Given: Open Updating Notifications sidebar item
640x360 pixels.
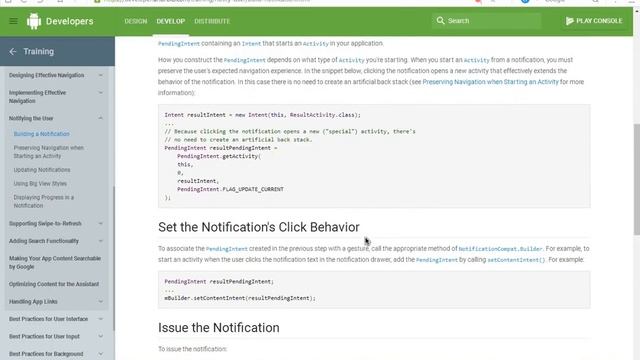Looking at the screenshot, I should (42, 170).
